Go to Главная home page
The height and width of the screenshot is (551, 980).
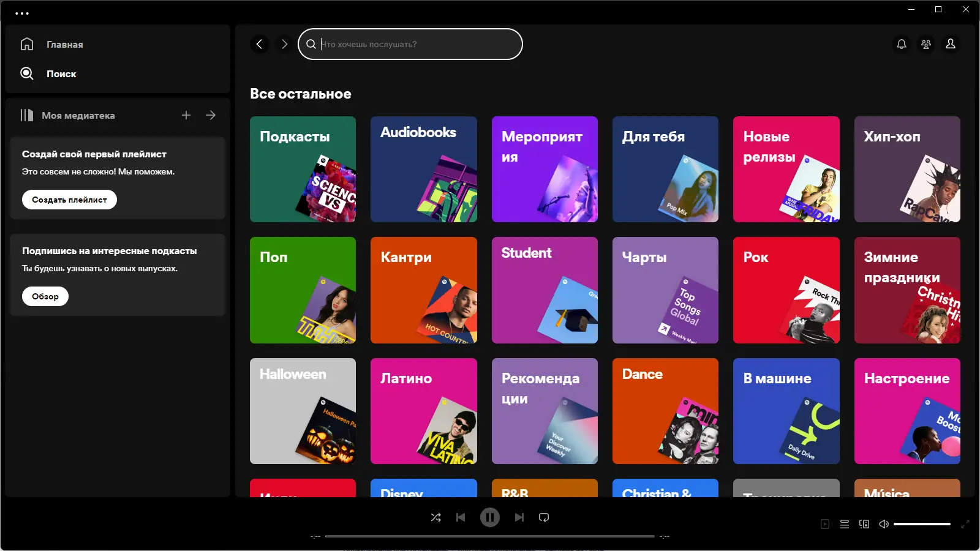tap(52, 44)
